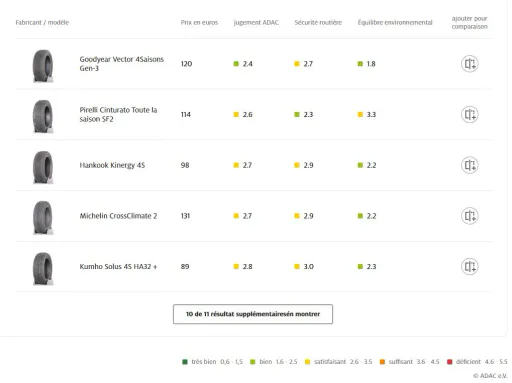Sort by Prix en euros column header
This screenshot has height=383, width=512.
click(199, 22)
